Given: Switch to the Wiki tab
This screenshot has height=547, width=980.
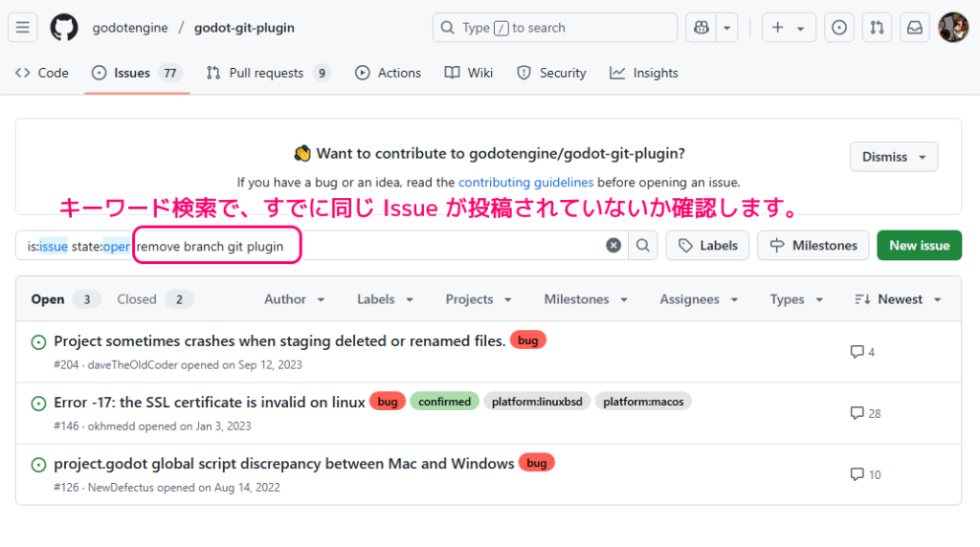Looking at the screenshot, I should (469, 73).
